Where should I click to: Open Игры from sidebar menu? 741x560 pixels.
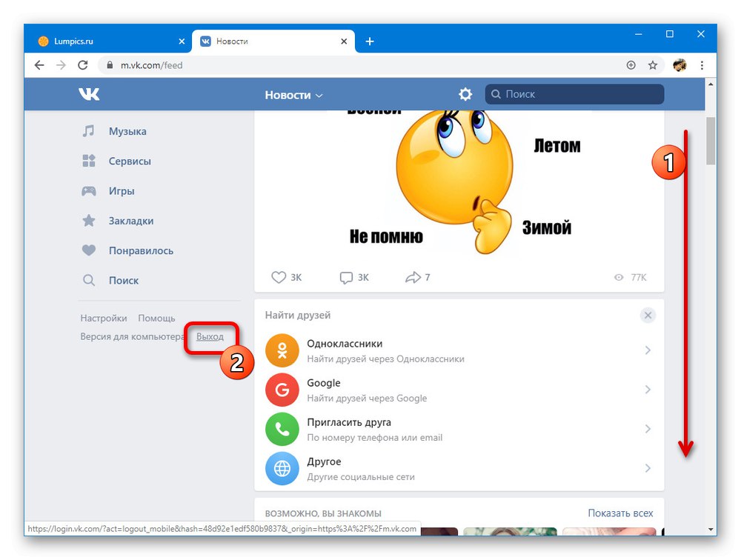point(122,191)
